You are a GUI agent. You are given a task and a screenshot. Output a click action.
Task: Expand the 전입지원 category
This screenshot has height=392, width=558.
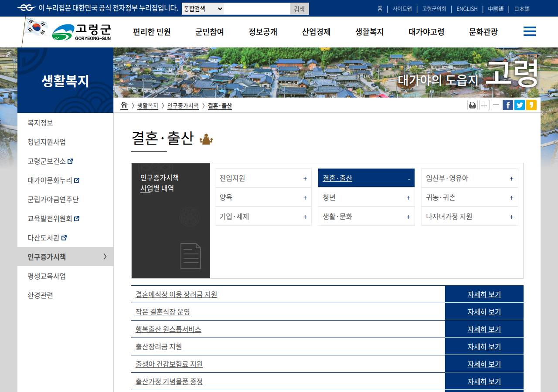click(263, 178)
